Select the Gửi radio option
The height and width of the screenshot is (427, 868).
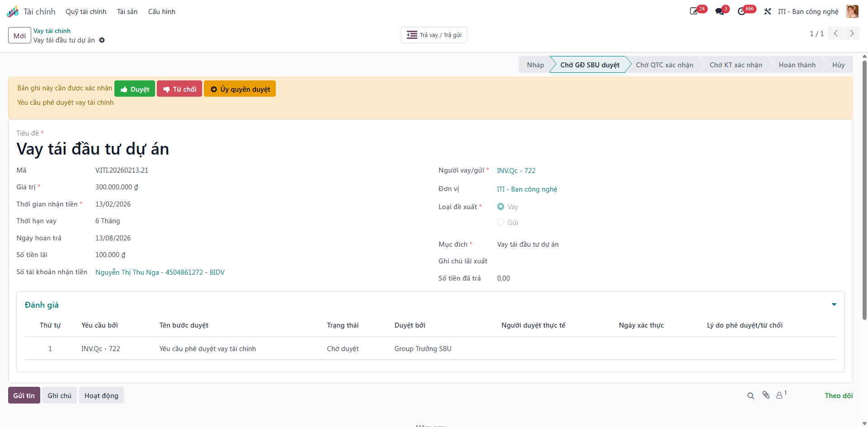click(500, 222)
